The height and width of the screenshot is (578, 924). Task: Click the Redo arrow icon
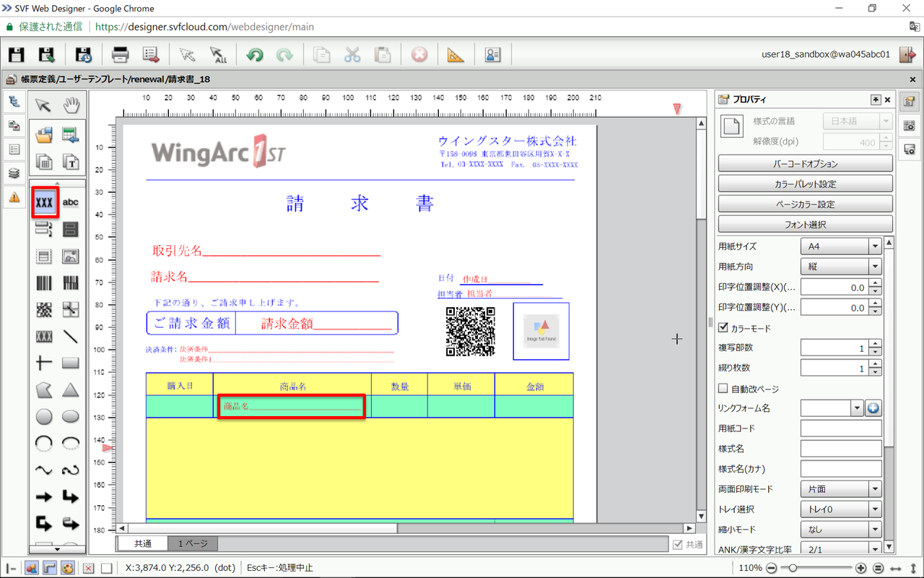tap(284, 55)
